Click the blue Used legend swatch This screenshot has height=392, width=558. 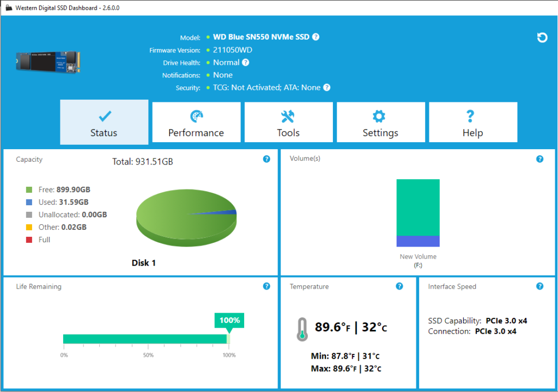point(29,202)
